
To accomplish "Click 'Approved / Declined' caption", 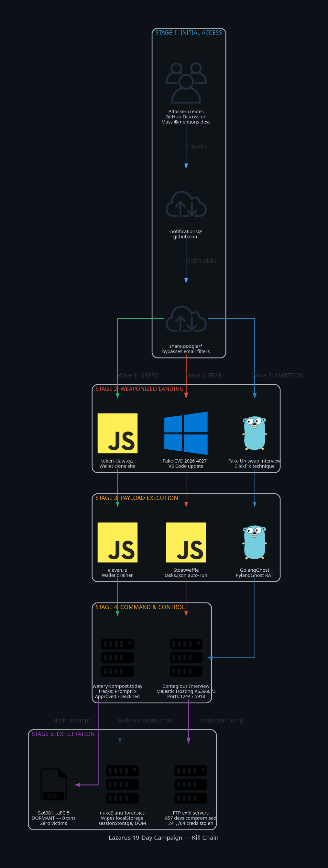I will 117,697.
